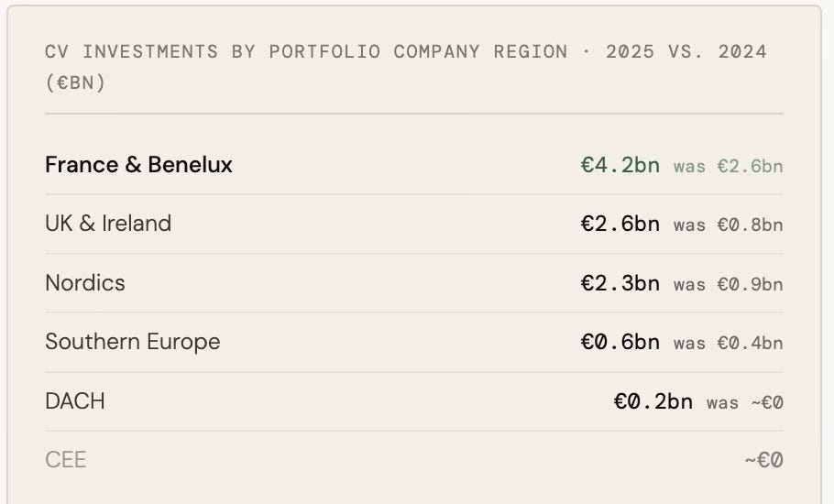Select the UK & Ireland row label
The width and height of the screenshot is (834, 504).
108,224
